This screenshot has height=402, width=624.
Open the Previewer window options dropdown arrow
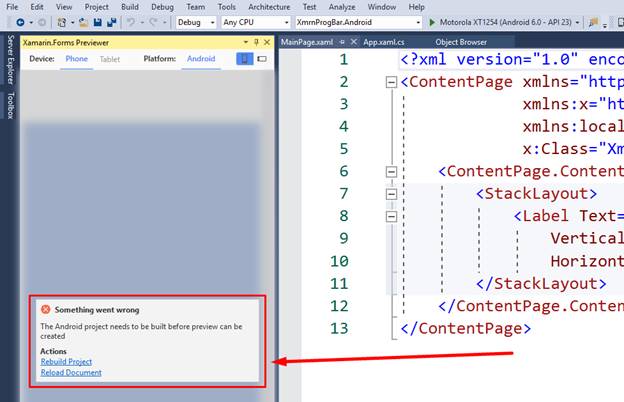click(x=246, y=42)
